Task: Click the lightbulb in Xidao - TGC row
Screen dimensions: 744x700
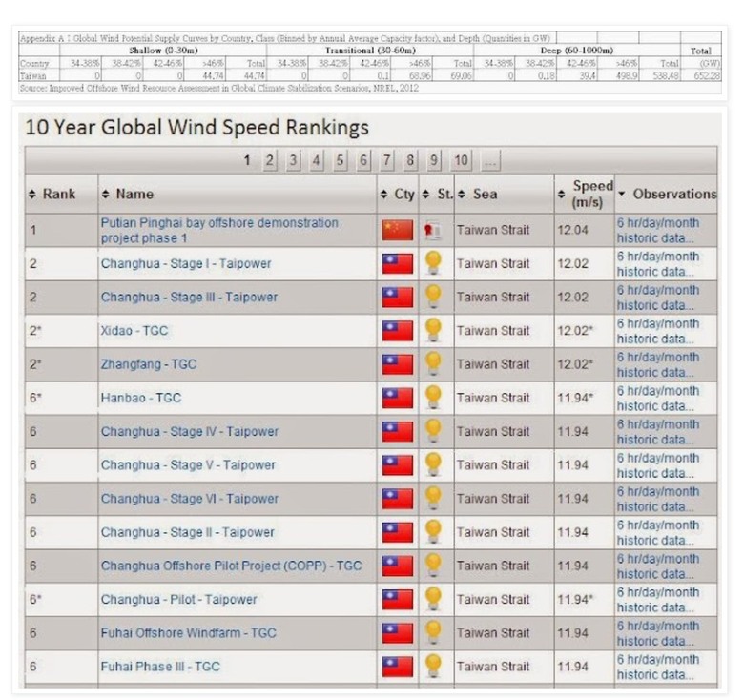Action: [x=433, y=331]
